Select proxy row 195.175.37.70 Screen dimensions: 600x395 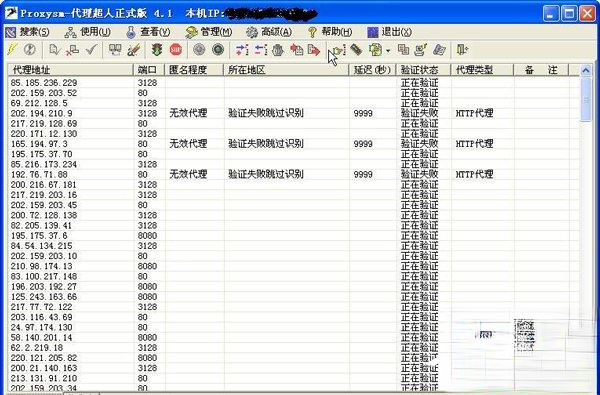point(293,154)
